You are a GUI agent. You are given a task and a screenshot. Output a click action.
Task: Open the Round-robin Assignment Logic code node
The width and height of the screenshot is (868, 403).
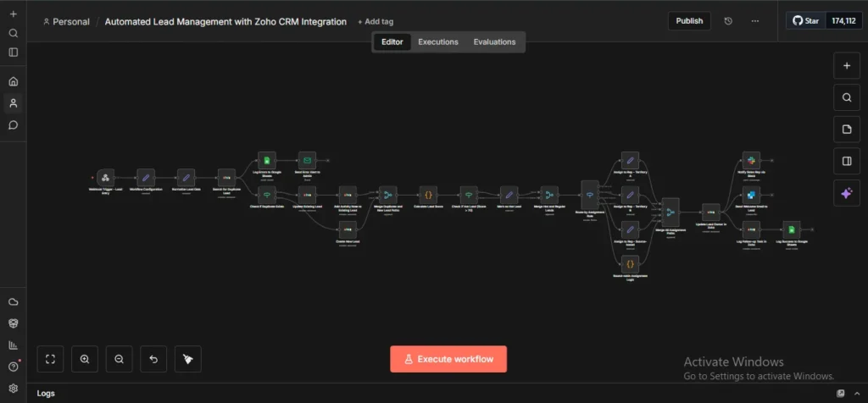coord(630,264)
